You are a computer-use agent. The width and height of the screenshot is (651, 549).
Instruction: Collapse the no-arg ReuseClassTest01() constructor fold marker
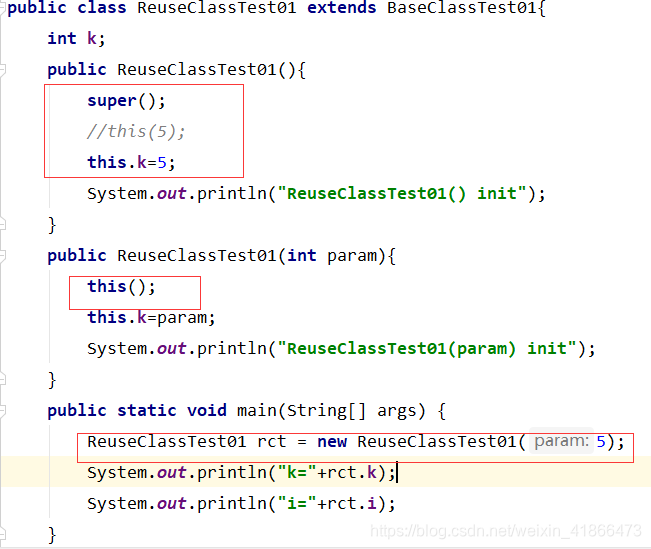point(2,69)
